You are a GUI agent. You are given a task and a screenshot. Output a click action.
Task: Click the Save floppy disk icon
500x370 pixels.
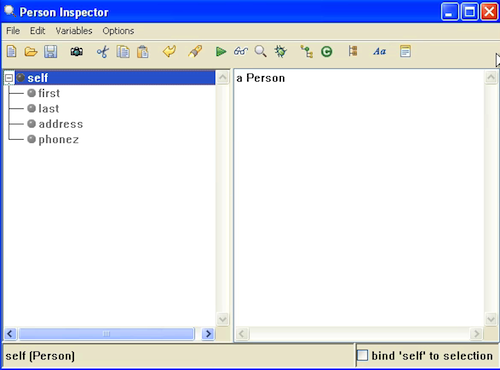point(51,52)
